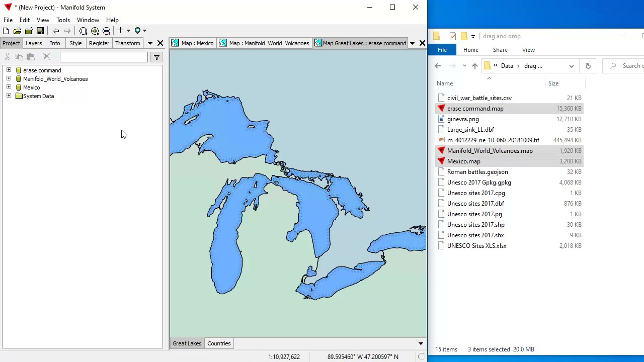Go back in File Explorer with the arrow
Screen dimensions: 644x362
pyautogui.click(x=438, y=66)
